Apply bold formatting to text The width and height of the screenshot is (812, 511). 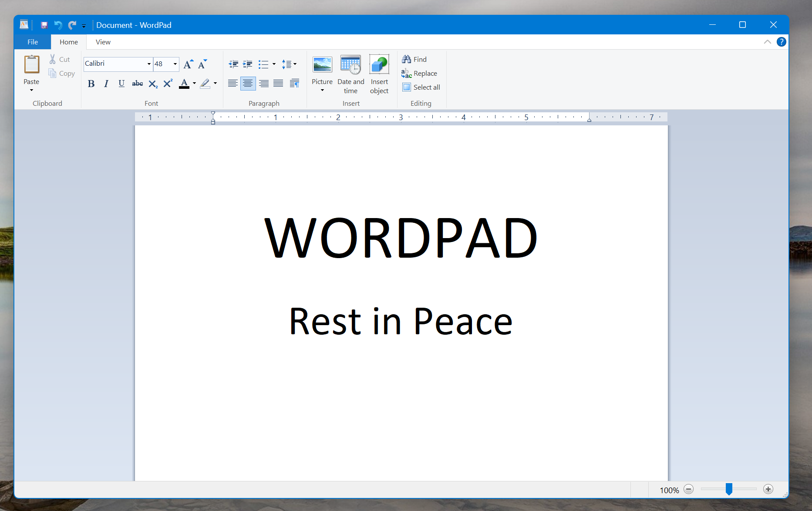[x=91, y=83]
